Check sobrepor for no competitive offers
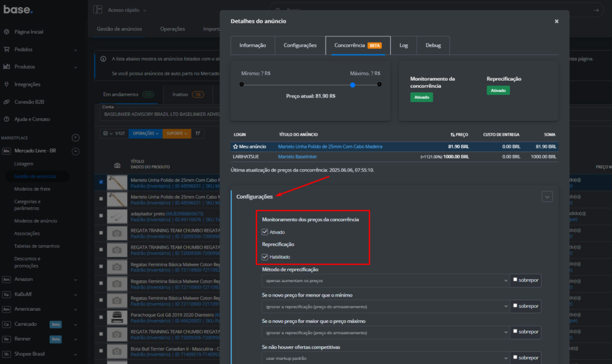 pos(515,357)
